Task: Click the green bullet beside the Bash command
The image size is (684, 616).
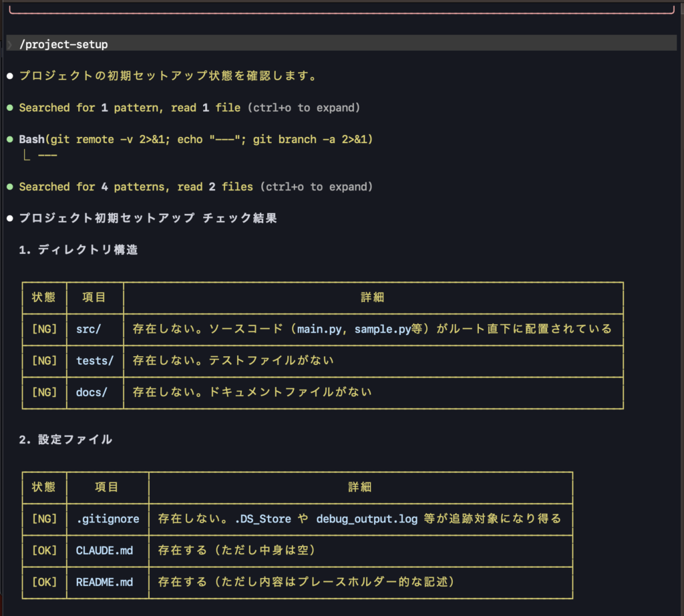Action: pyautogui.click(x=9, y=140)
